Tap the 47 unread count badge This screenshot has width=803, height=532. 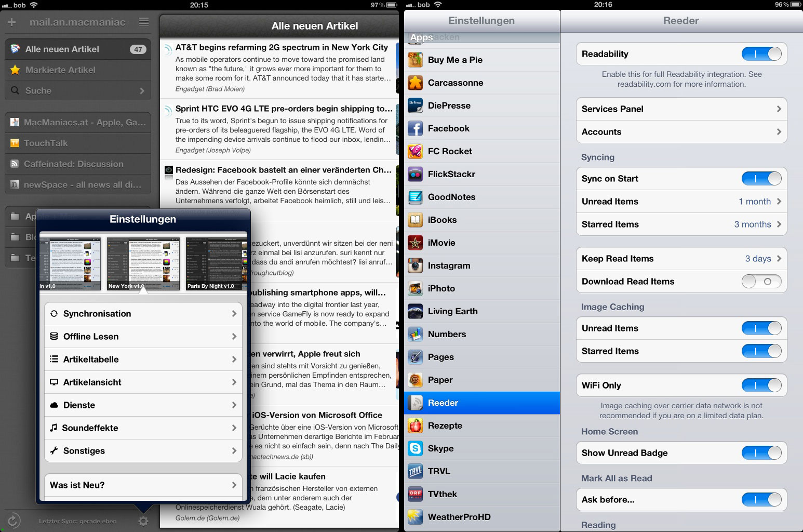[138, 49]
